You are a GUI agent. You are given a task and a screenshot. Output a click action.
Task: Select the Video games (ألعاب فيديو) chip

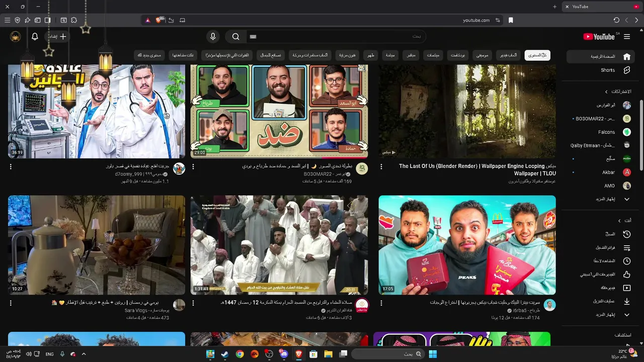tap(509, 55)
